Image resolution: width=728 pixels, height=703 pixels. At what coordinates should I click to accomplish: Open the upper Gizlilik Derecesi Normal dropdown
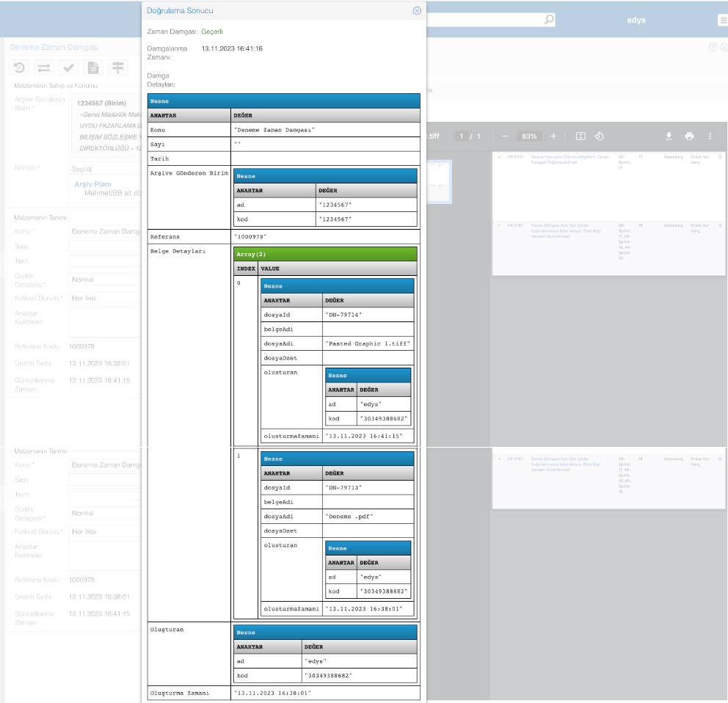point(103,280)
